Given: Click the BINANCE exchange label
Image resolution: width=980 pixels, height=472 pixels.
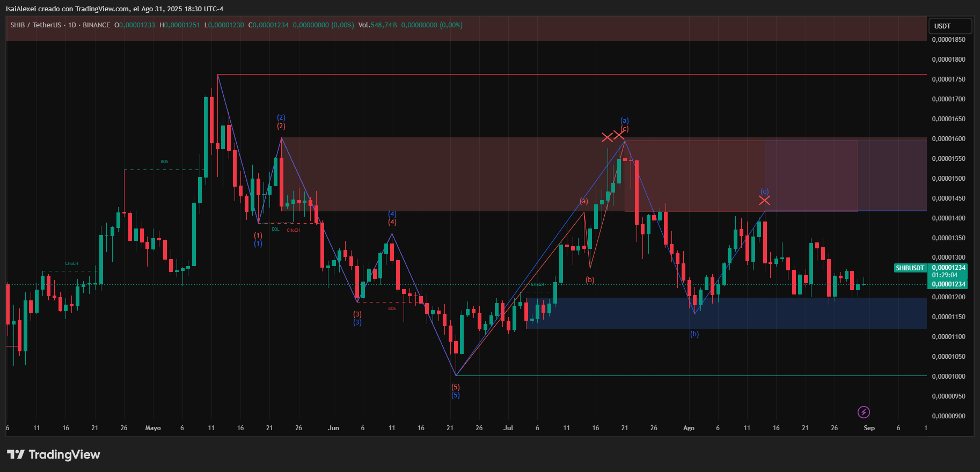Looking at the screenshot, I should pos(97,25).
